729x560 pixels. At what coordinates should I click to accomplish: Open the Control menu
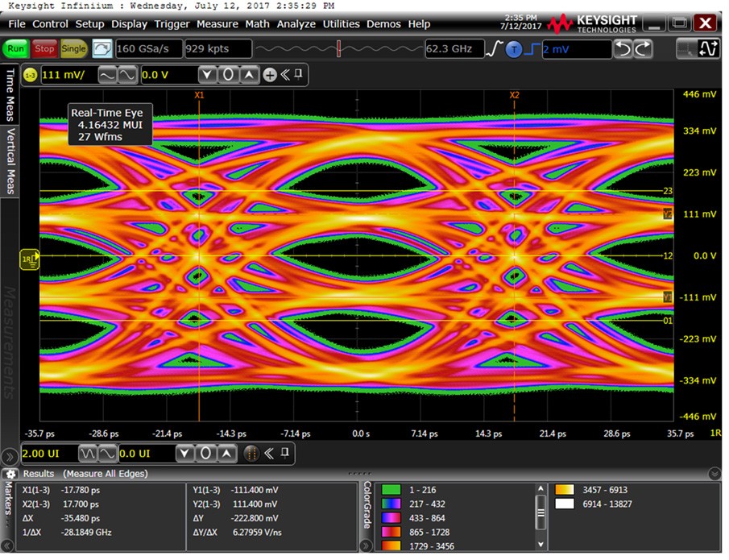(50, 23)
